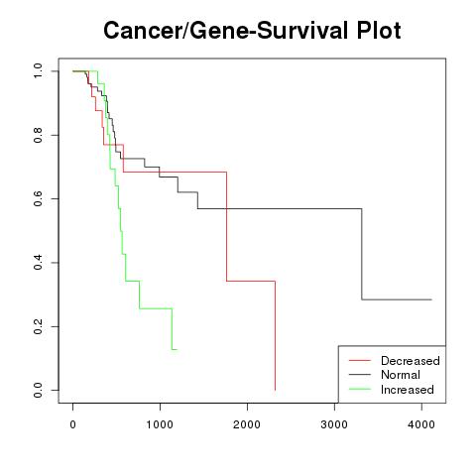476x476 pixels.
Task: Select the Normal legend label
Action: coord(401,375)
